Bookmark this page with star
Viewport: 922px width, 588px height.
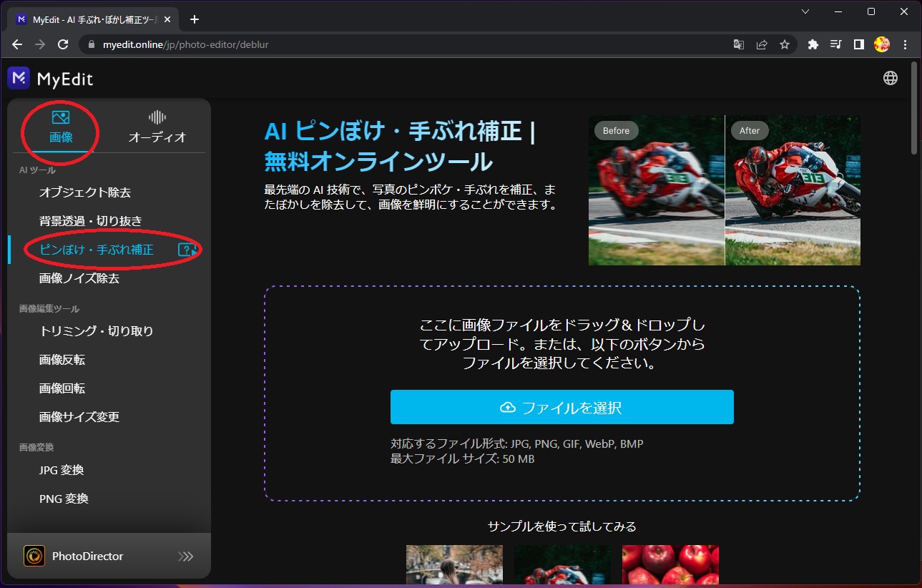coord(785,44)
